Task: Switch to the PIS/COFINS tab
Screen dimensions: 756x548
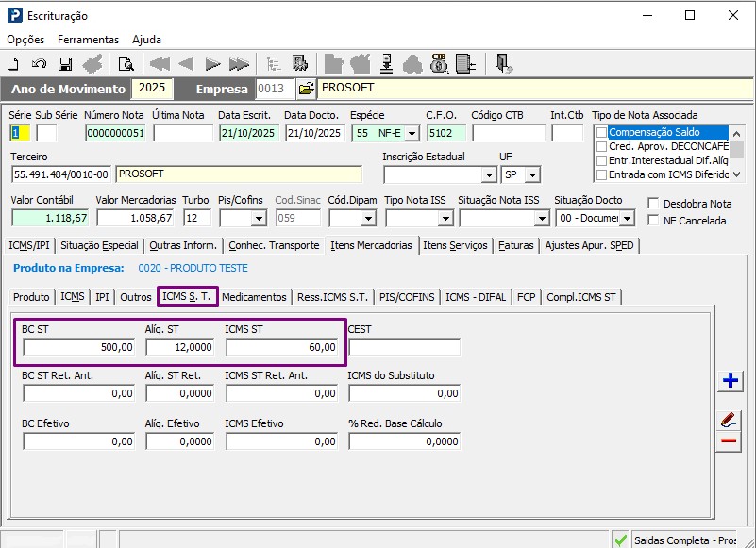Action: (x=407, y=297)
